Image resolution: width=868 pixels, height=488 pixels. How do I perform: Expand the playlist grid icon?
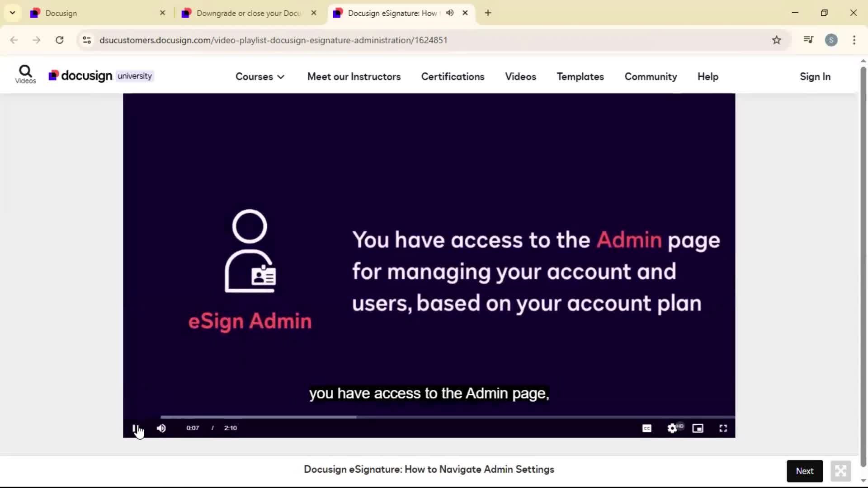coord(840,471)
